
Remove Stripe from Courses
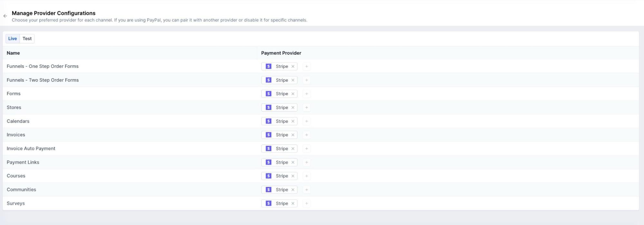click(293, 176)
